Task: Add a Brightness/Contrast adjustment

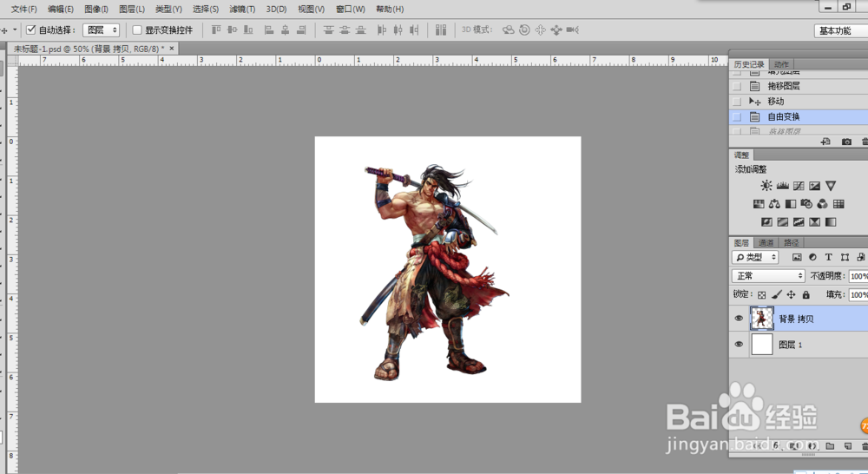Action: point(766,186)
